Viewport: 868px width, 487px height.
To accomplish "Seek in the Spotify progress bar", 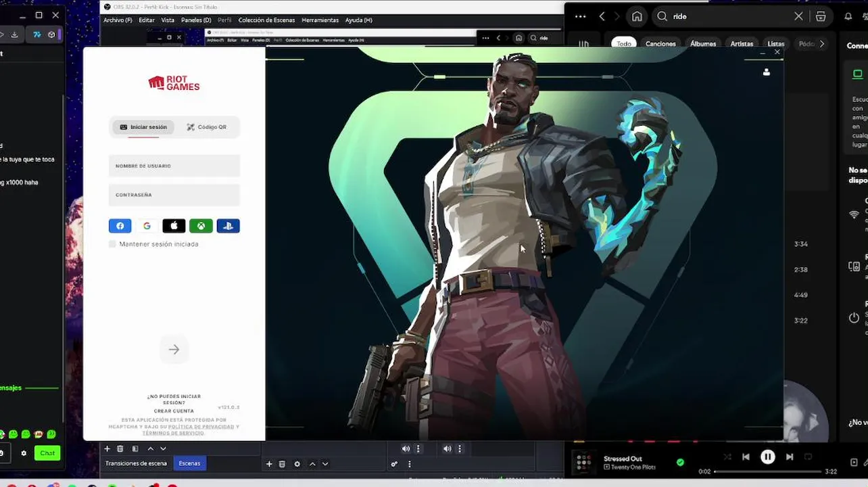I will pos(768,471).
